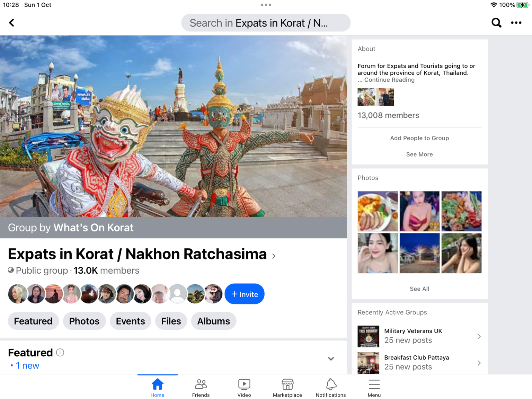
Task: Open the night fireworks photo thumbnail
Action: [x=419, y=253]
